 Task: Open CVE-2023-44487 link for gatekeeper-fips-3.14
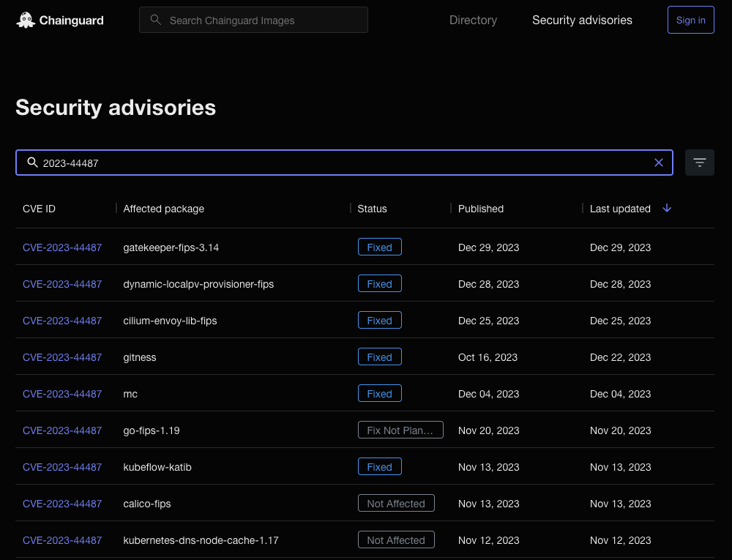click(62, 247)
